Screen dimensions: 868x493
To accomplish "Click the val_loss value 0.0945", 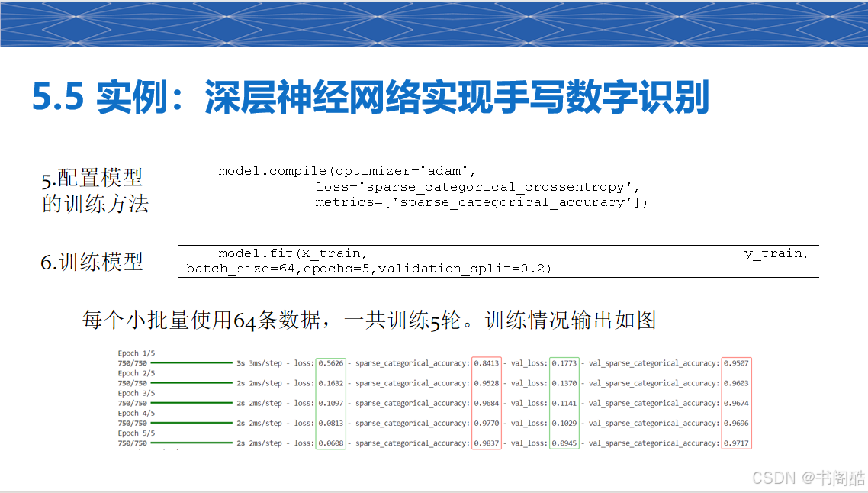I will click(564, 443).
